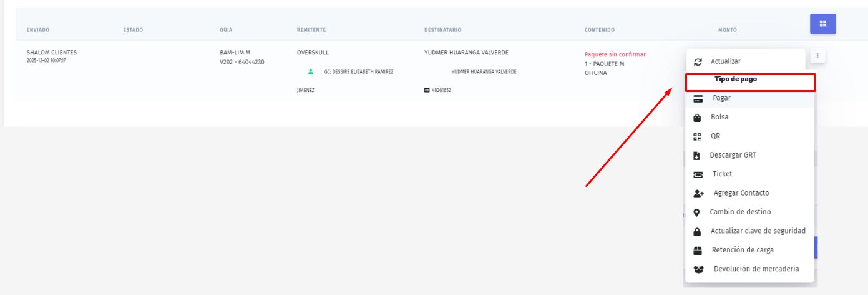Click the ID card icon next to 48261652
This screenshot has width=868, height=295.
[427, 90]
